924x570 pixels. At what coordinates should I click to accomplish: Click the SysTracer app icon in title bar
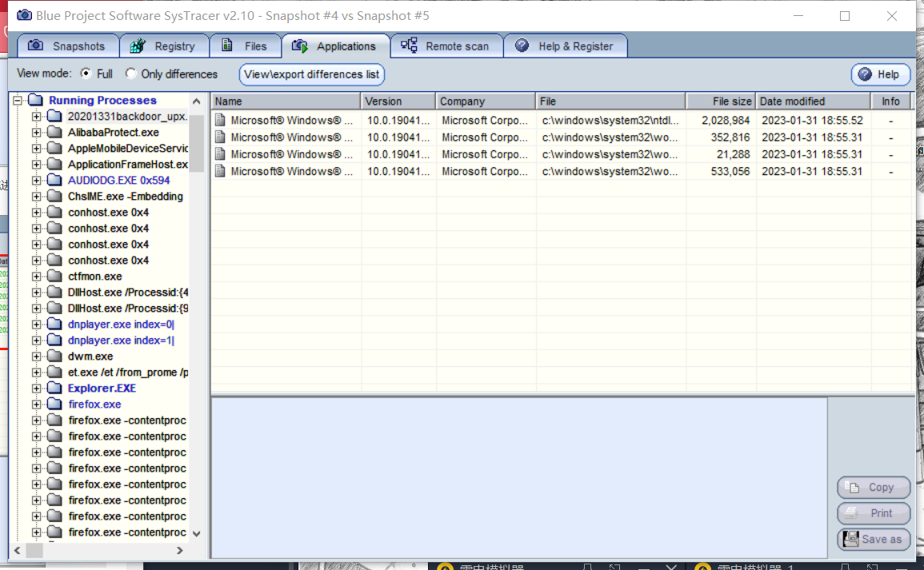(24, 15)
